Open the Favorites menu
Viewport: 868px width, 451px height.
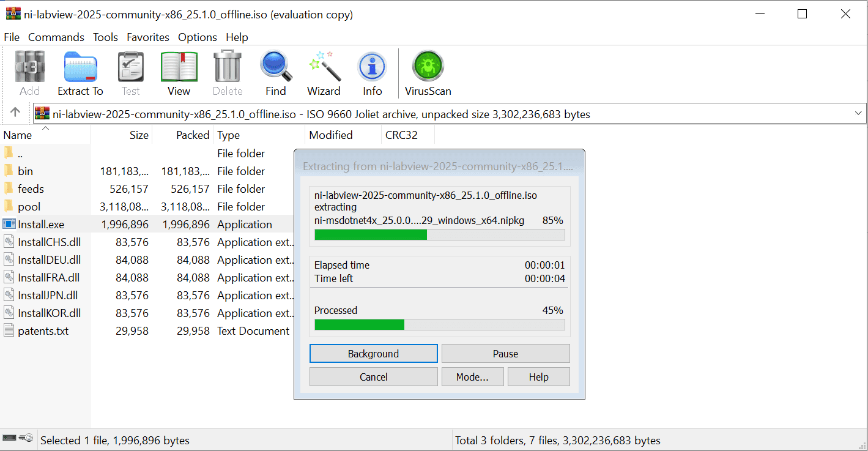[147, 37]
